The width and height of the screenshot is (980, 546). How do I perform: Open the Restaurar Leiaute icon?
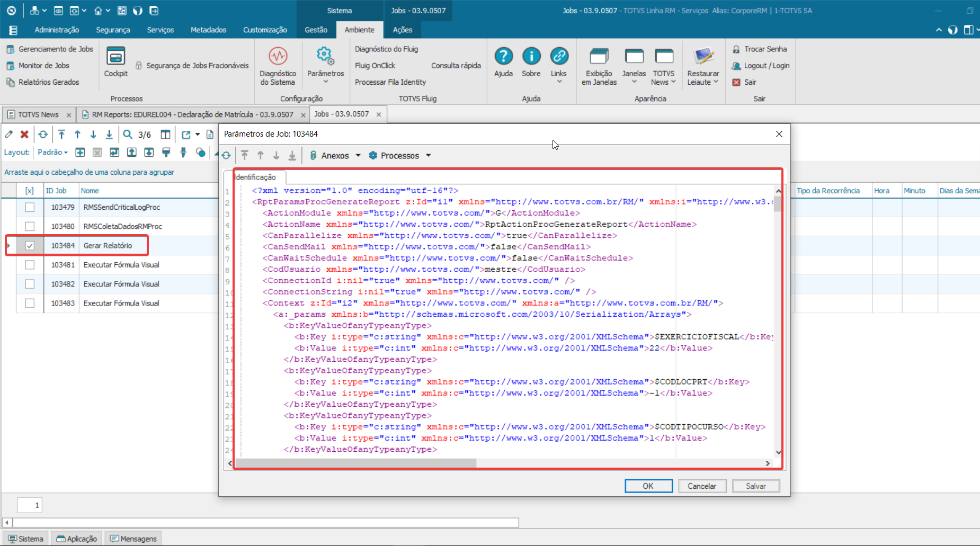point(703,66)
